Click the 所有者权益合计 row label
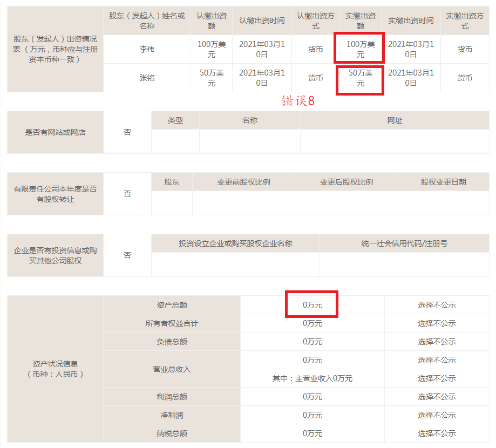496x448 pixels. point(172,323)
